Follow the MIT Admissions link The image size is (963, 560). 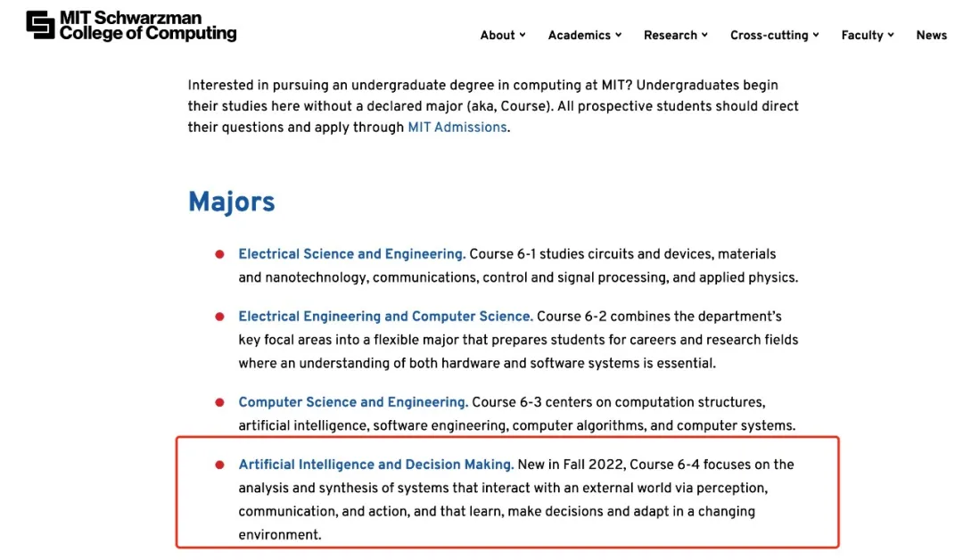tap(457, 128)
